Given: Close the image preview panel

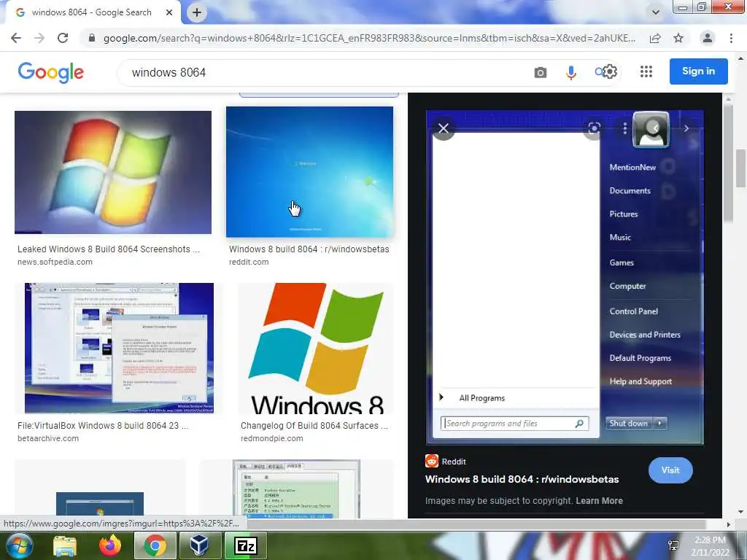Looking at the screenshot, I should (444, 128).
